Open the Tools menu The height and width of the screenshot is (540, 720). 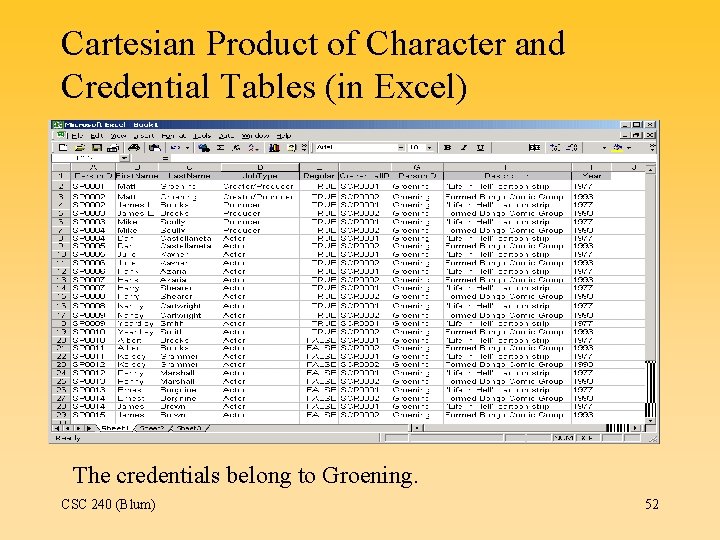(x=201, y=136)
